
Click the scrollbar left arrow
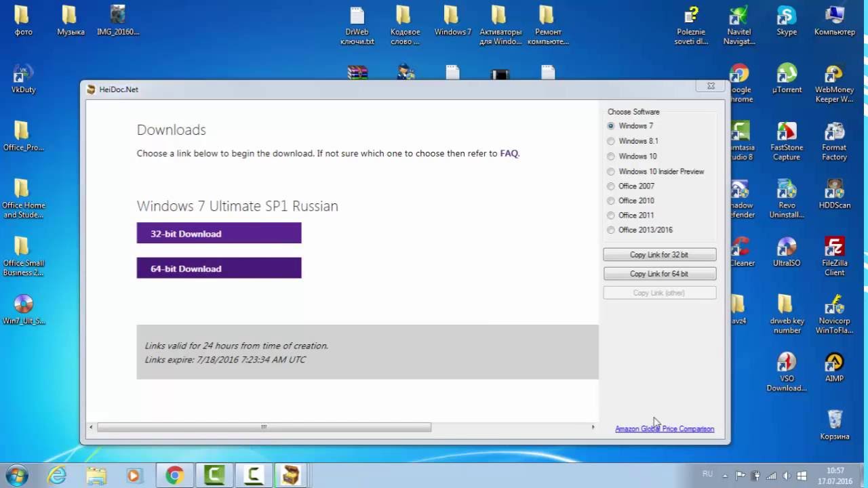coord(92,427)
